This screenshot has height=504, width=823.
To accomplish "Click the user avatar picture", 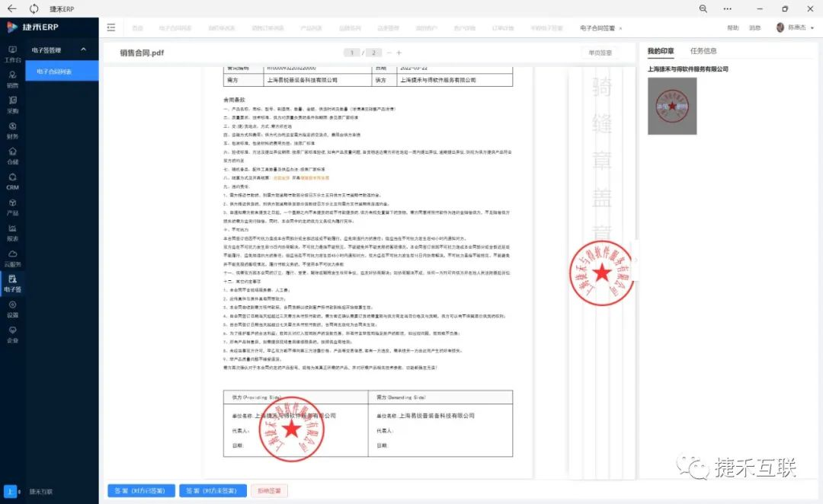I will point(780,28).
